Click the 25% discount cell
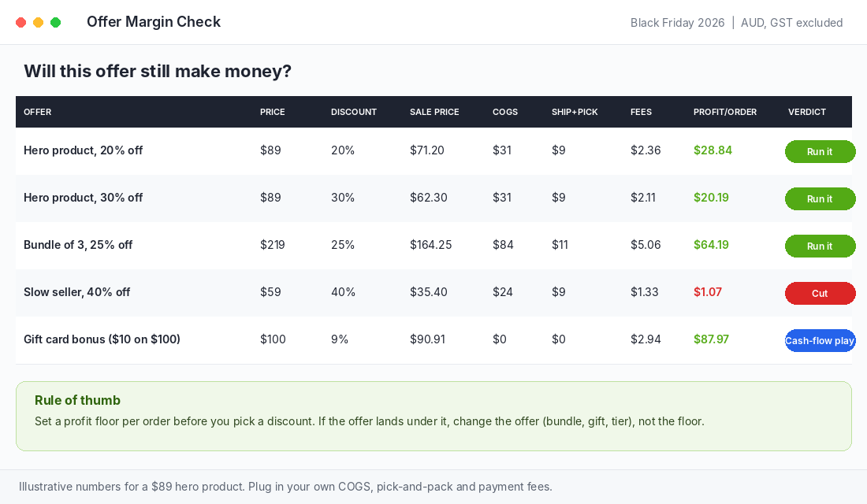 (x=343, y=245)
